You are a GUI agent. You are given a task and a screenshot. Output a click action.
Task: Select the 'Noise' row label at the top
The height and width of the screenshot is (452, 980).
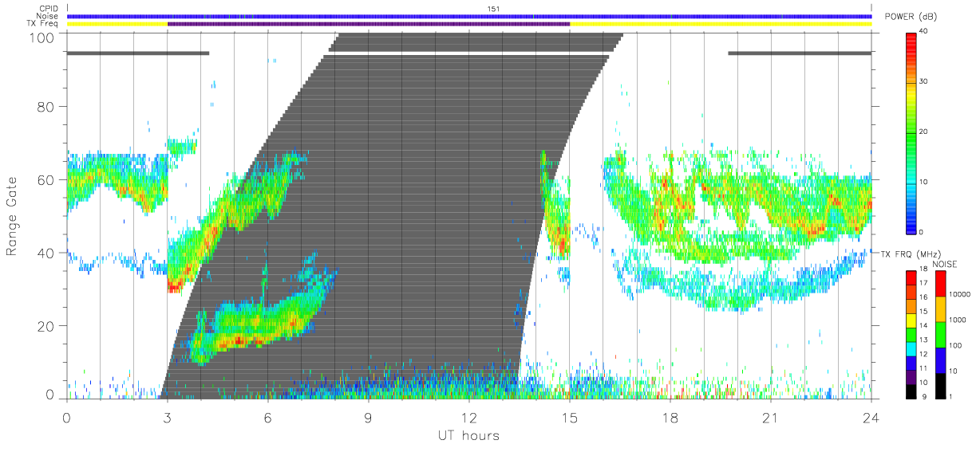point(49,16)
